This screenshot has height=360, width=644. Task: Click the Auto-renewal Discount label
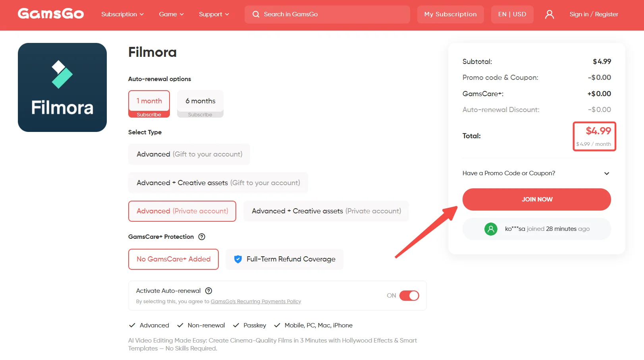[501, 110]
